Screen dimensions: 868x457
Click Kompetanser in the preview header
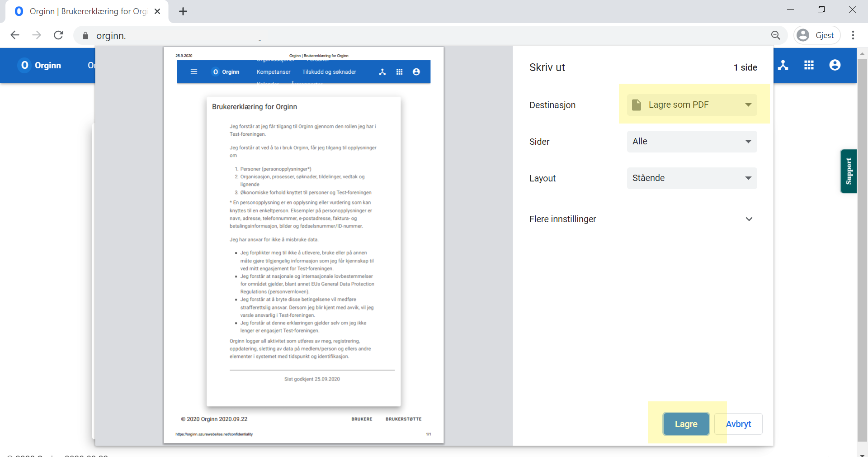pyautogui.click(x=274, y=72)
